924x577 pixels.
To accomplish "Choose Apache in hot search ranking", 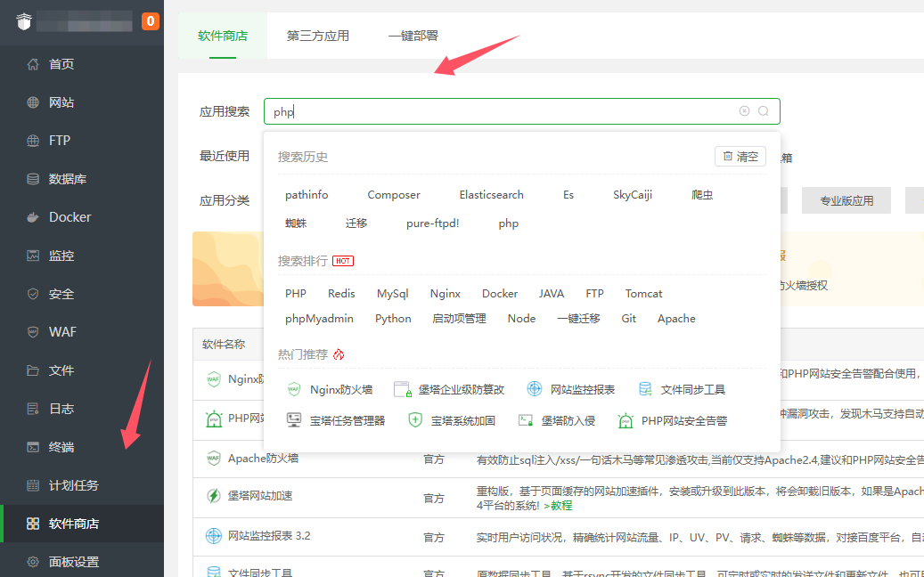I will pyautogui.click(x=676, y=319).
